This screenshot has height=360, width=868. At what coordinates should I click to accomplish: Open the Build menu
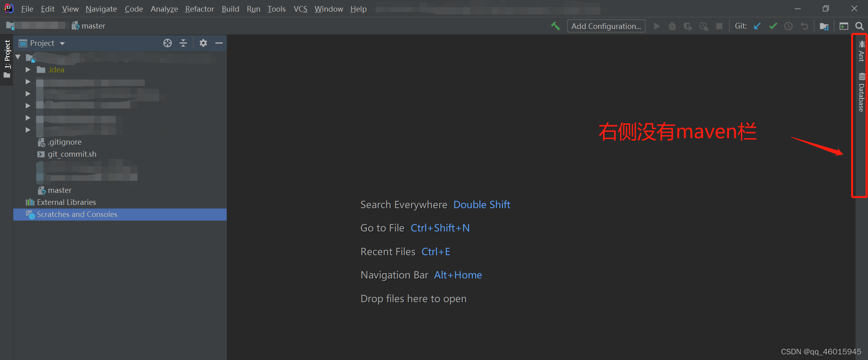tap(230, 9)
